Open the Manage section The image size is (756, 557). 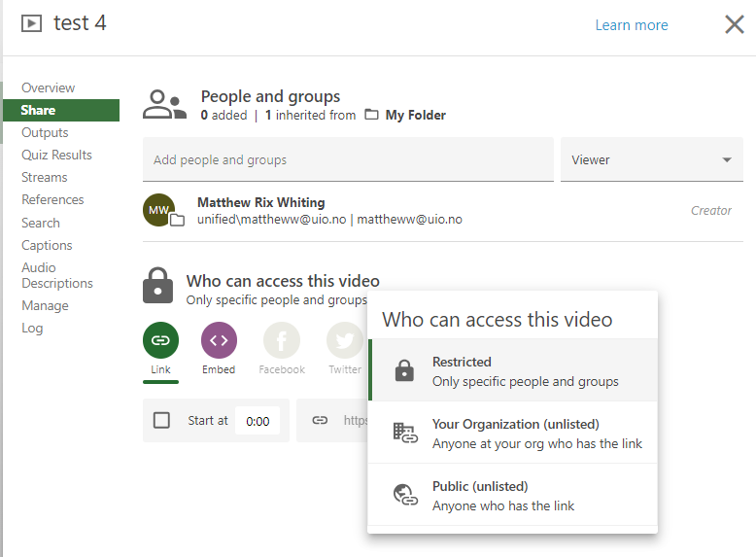click(x=45, y=306)
